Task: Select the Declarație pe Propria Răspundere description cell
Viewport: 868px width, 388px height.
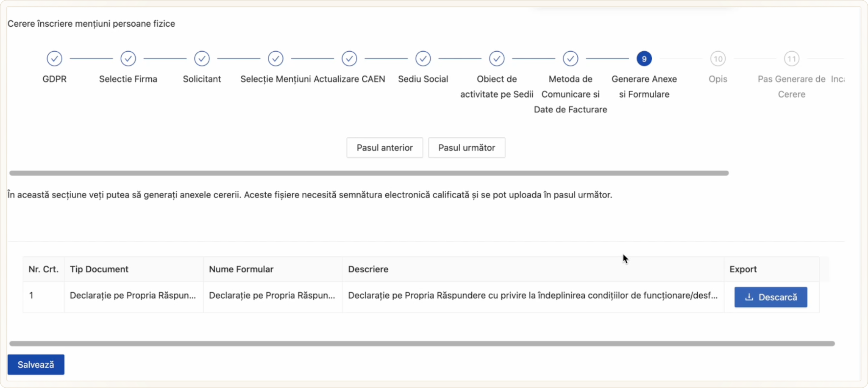Action: (533, 296)
